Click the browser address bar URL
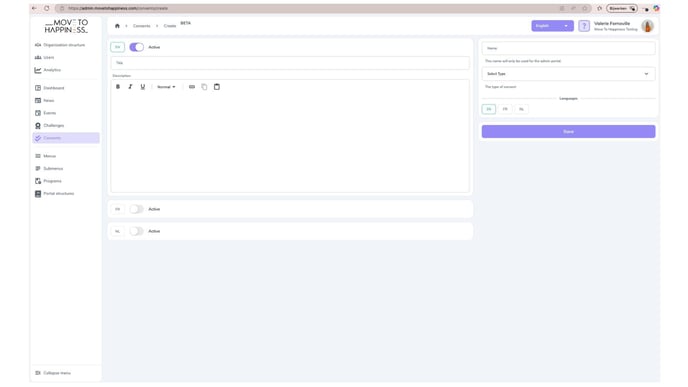This screenshot has height=387, width=688. pos(118,8)
